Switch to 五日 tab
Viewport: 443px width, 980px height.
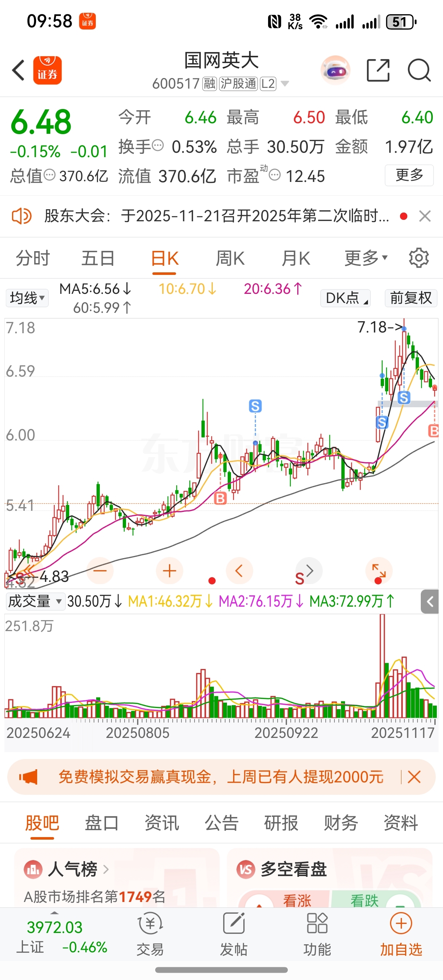click(98, 258)
